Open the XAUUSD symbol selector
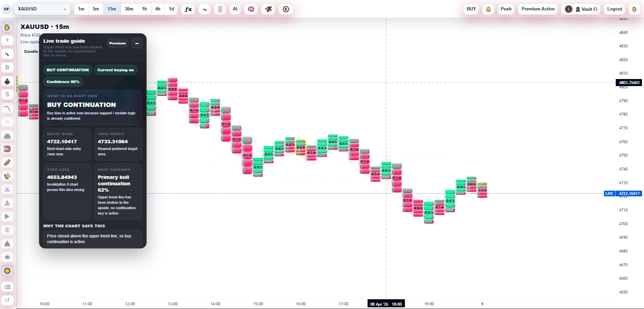 [x=42, y=9]
